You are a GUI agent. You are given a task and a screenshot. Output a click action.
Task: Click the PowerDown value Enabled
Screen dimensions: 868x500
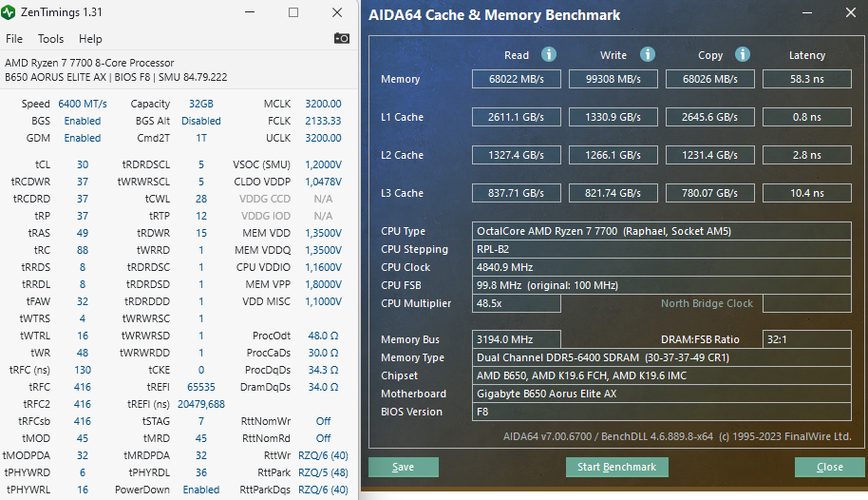coord(201,490)
